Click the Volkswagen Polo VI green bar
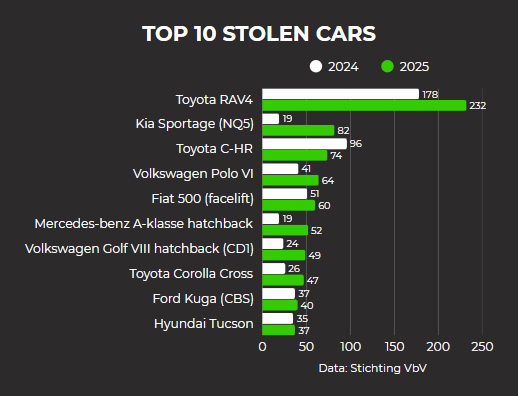Viewport: 518px width, 396px height. tap(290, 180)
